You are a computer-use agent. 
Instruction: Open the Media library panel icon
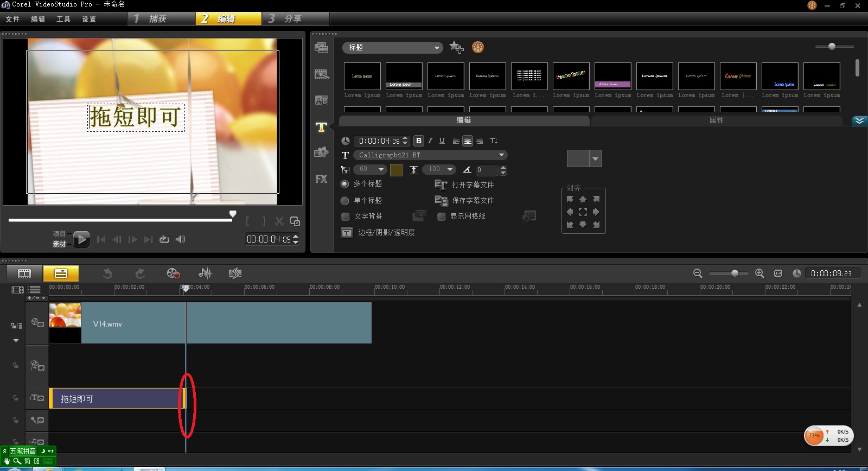tap(321, 48)
